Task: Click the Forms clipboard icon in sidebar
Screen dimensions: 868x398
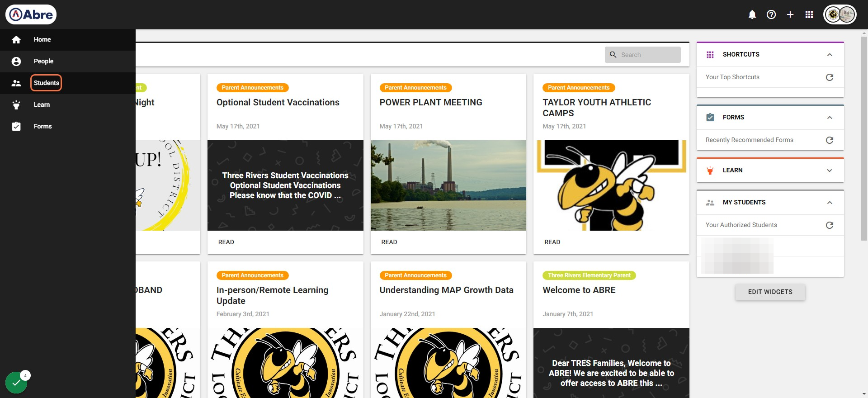Action: tap(16, 127)
